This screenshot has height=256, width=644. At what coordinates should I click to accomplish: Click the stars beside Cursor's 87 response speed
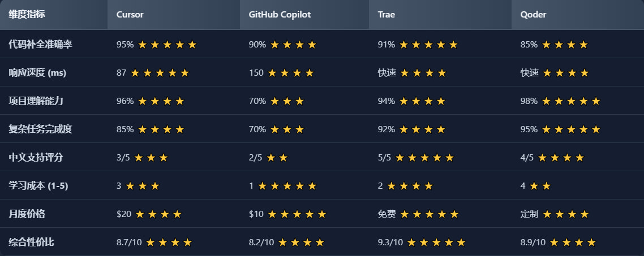pyautogui.click(x=160, y=73)
